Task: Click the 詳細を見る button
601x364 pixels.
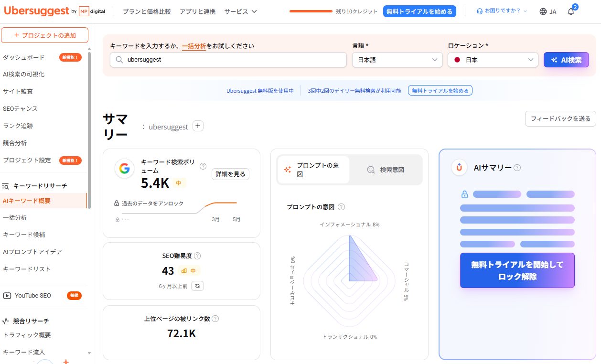Action: pos(230,174)
